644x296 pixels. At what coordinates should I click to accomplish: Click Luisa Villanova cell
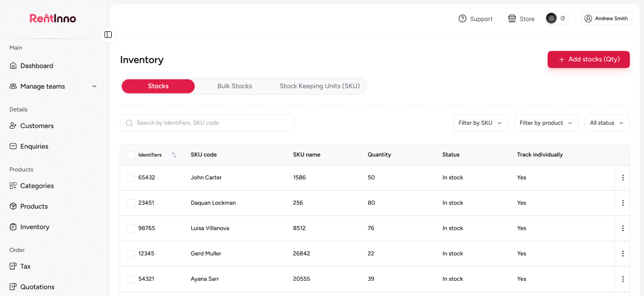[210, 228]
